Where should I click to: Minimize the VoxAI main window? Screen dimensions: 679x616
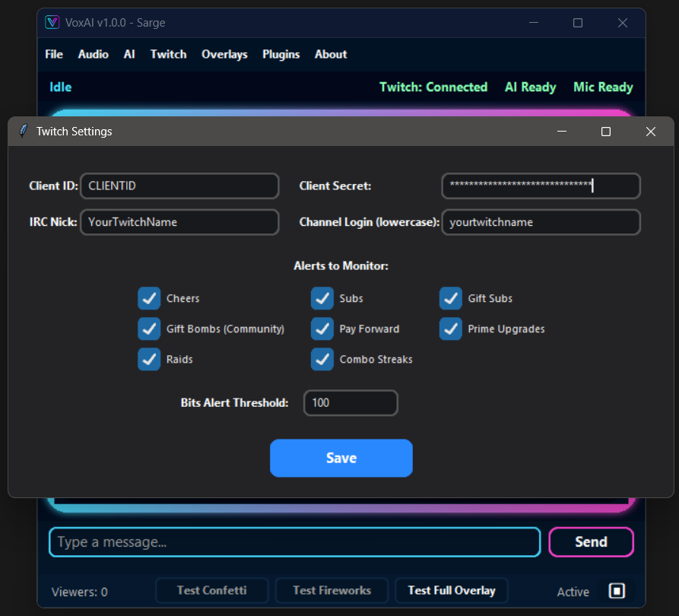pos(534,23)
